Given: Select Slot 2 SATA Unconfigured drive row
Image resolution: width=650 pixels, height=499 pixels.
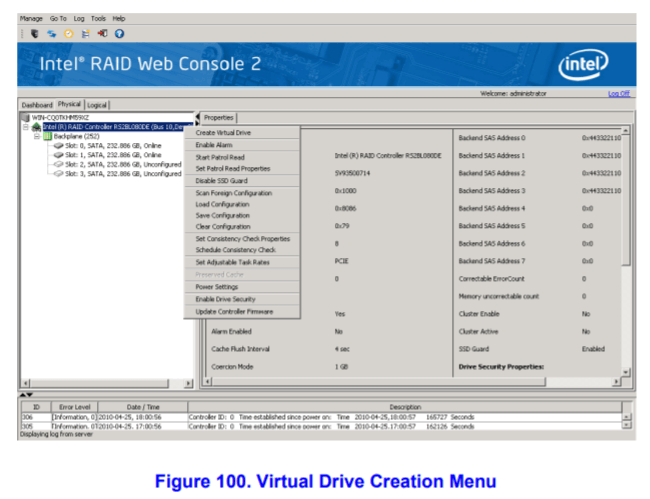Looking at the screenshot, I should point(123,165).
